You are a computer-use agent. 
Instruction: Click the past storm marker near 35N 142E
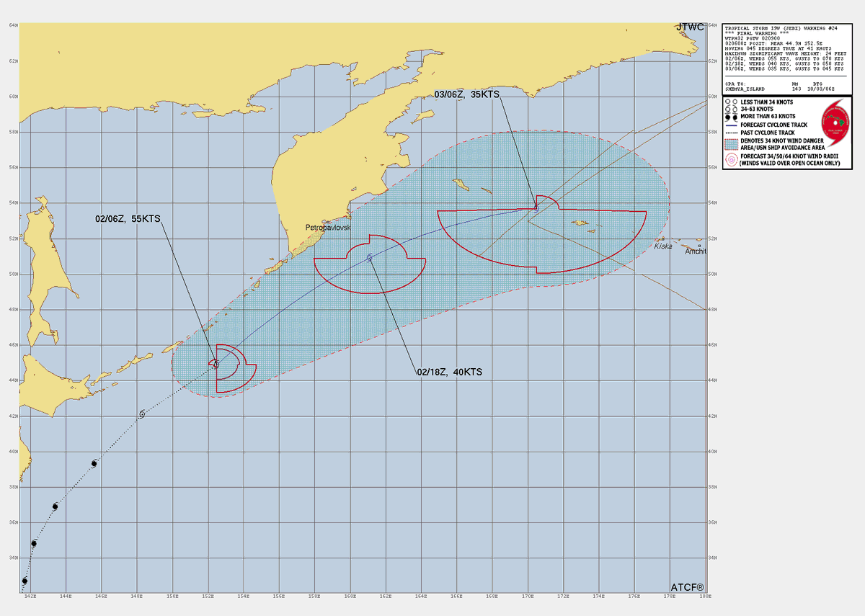point(33,543)
